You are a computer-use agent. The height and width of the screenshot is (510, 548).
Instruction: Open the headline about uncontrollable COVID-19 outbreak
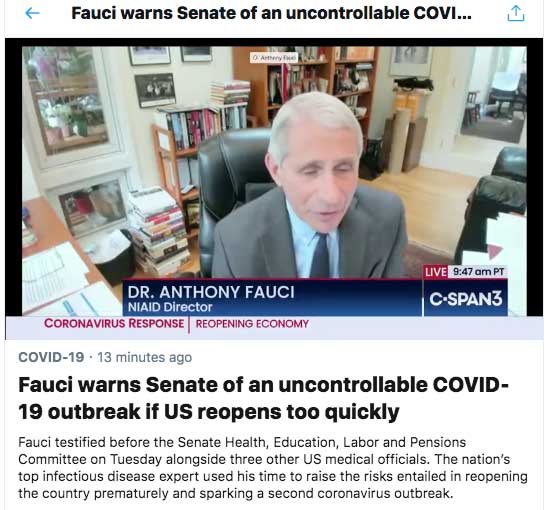click(263, 398)
